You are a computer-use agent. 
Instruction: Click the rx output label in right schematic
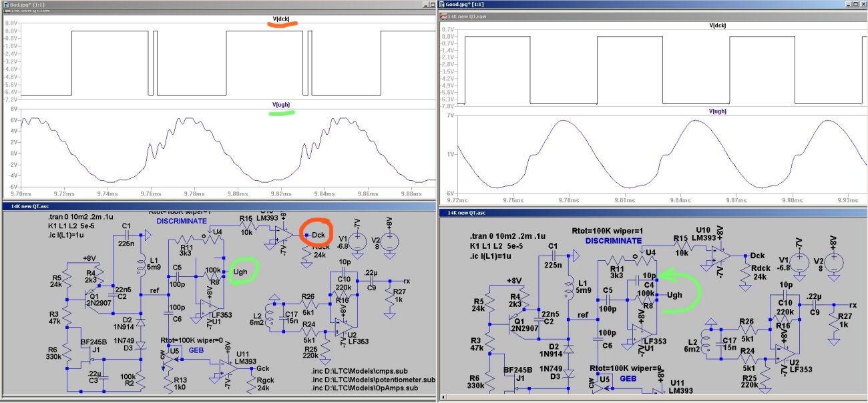(853, 306)
